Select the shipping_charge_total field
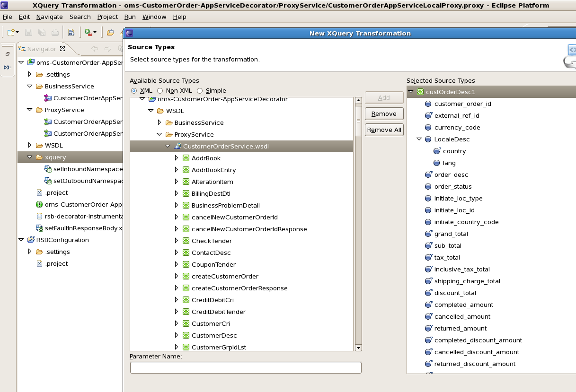The height and width of the screenshot is (392, 576). coord(467,281)
